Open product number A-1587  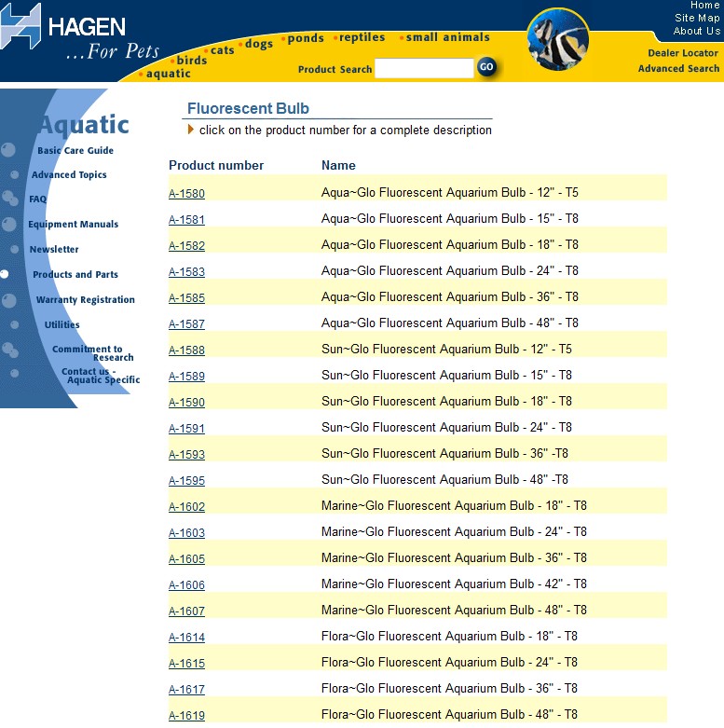[186, 324]
